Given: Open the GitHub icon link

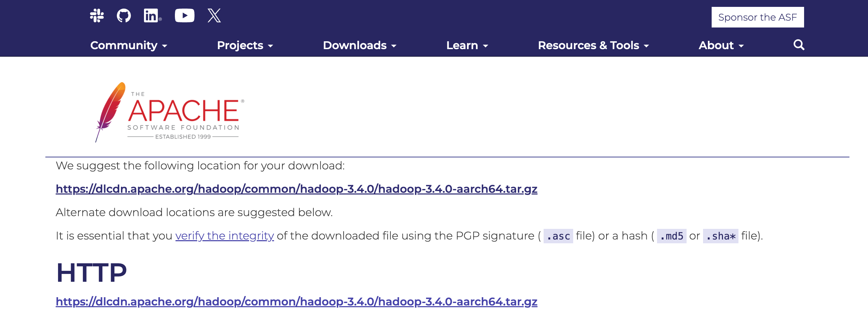Looking at the screenshot, I should tap(124, 16).
